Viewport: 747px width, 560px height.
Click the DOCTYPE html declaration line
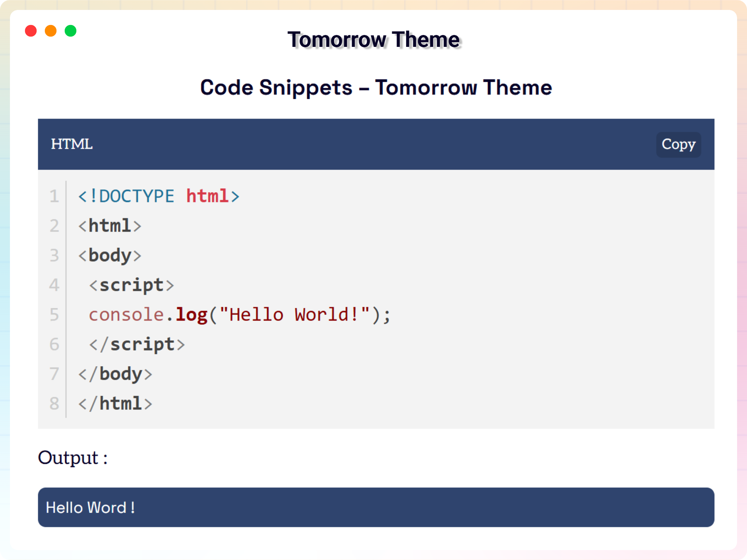pos(159,196)
